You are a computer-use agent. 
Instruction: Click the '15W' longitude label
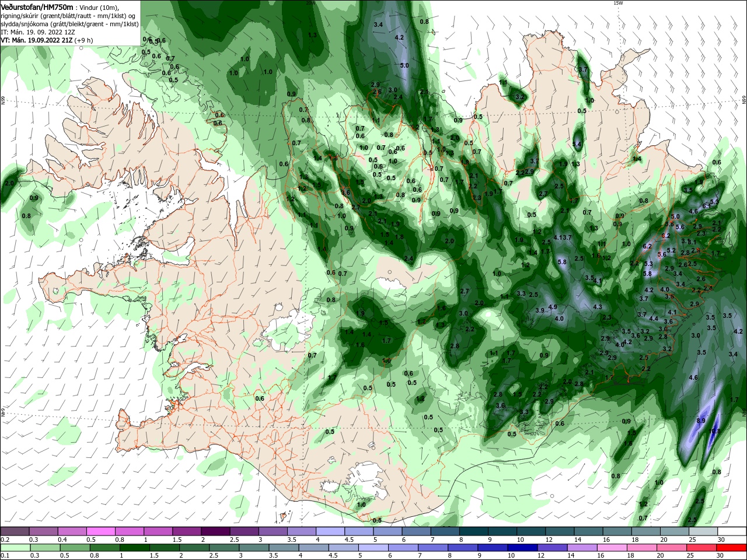click(x=618, y=3)
